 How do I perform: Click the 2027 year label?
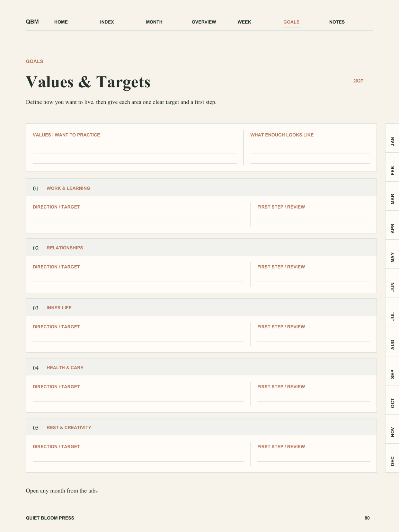[358, 81]
